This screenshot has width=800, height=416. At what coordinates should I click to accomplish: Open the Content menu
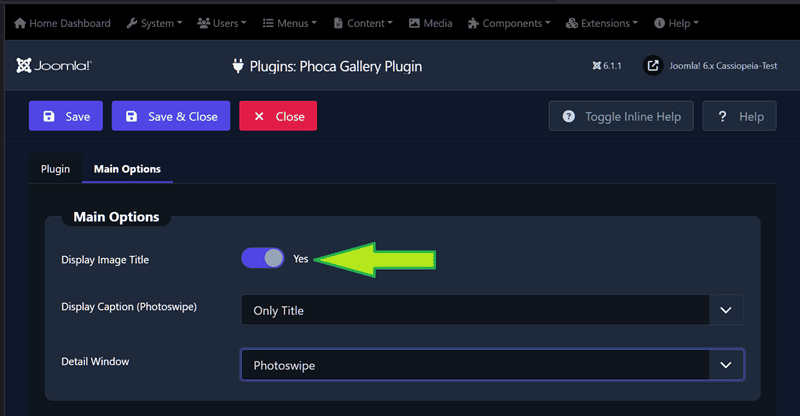363,23
